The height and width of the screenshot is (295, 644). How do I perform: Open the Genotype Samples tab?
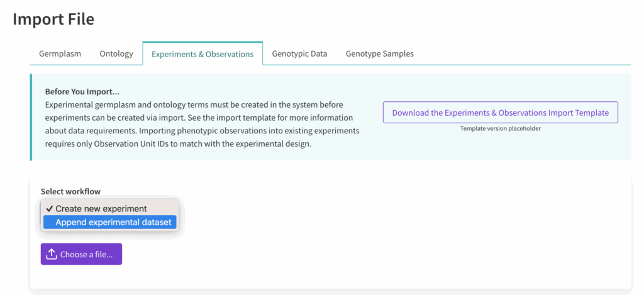coord(379,54)
